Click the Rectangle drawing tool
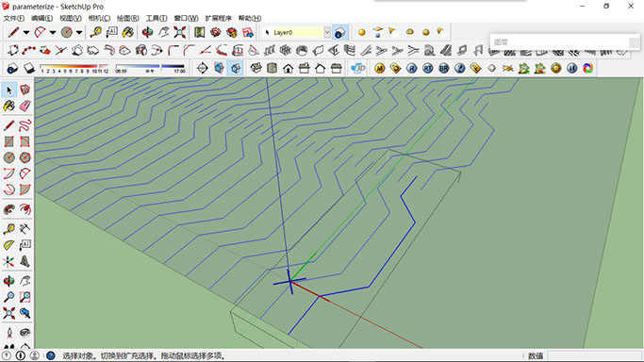644x362 pixels. (9, 141)
